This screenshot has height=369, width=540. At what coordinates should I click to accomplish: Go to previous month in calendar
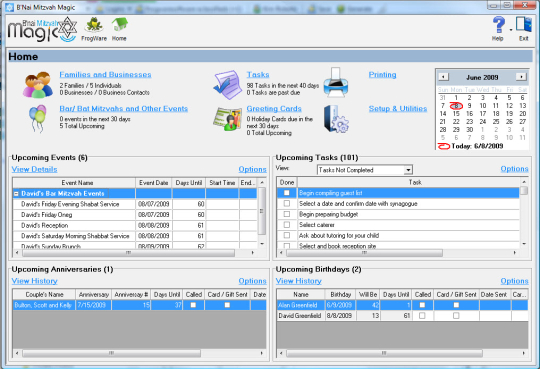[443, 77]
